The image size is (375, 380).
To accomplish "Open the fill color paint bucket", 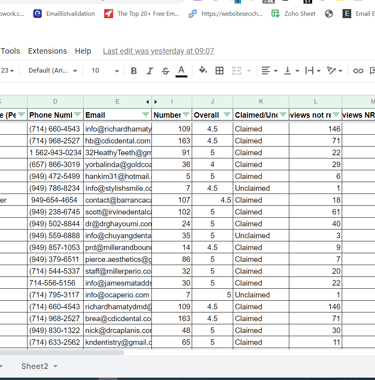I will 203,70.
